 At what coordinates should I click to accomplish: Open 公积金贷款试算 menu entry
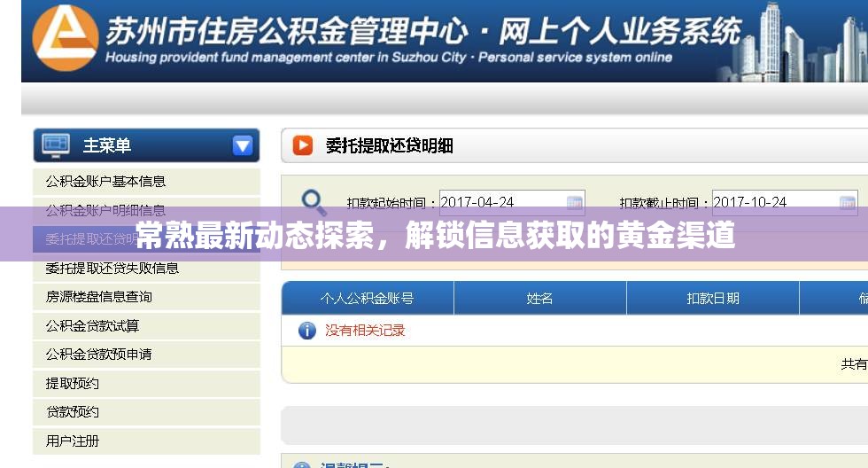coord(146,325)
